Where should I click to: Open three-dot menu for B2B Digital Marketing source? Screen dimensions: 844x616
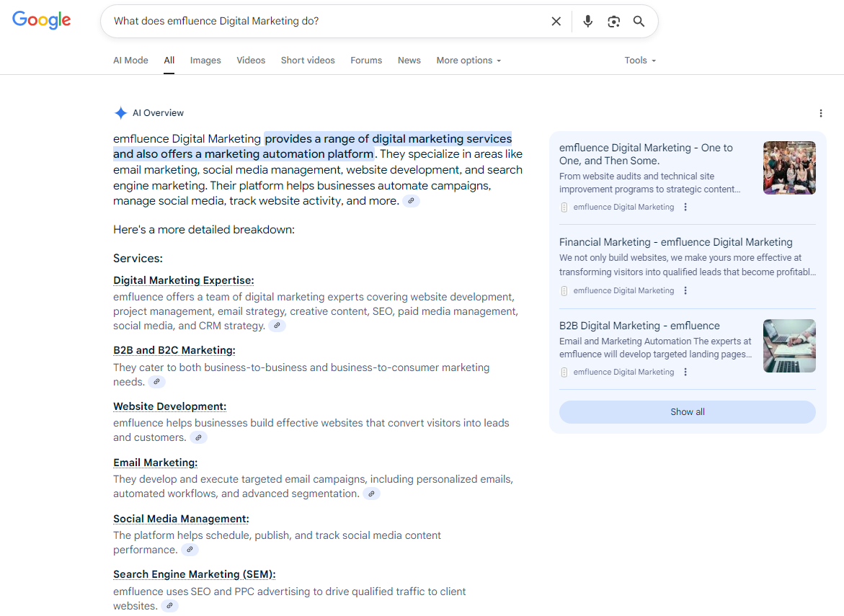[685, 372]
